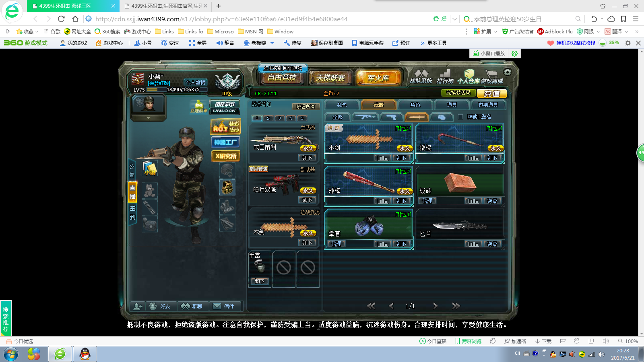This screenshot has height=362, width=644.
Task: Check the 隐藏已装备 checkbox
Action: (x=460, y=117)
